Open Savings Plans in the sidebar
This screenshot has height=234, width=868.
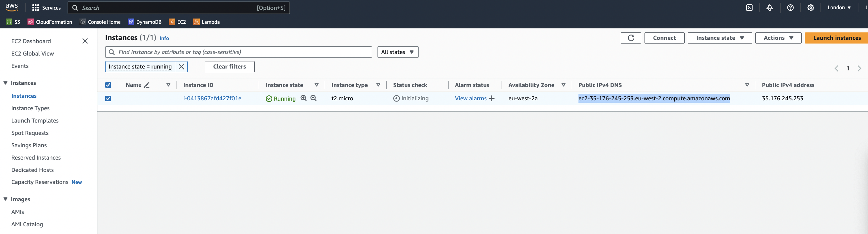[x=29, y=145]
